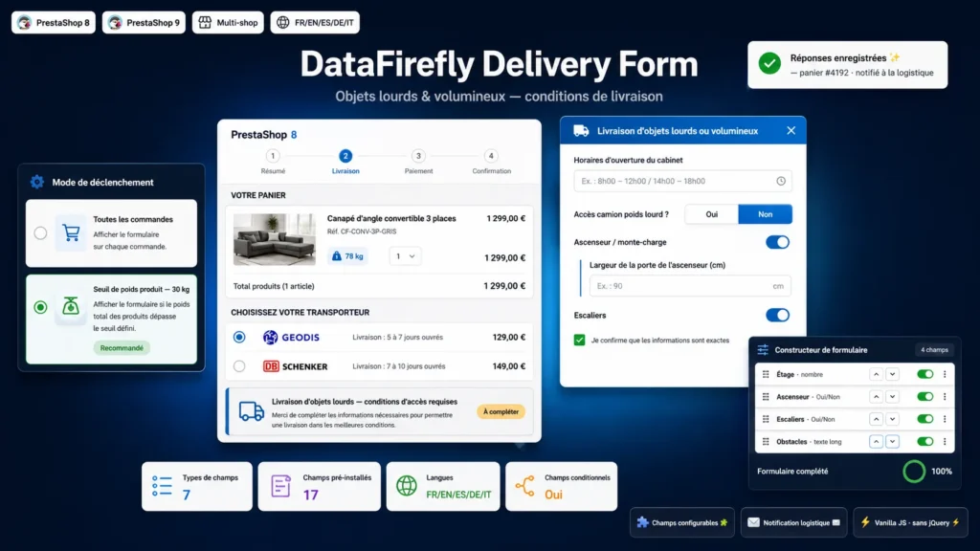Click the sliders icon in Constructeur de formulaire header
Screen dimensions: 980x551
[x=763, y=350]
